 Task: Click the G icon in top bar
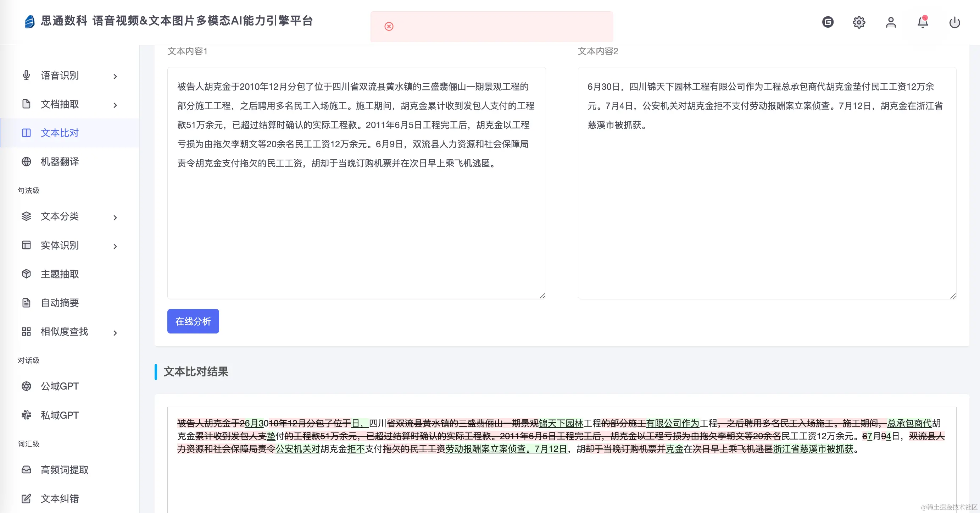pyautogui.click(x=828, y=22)
